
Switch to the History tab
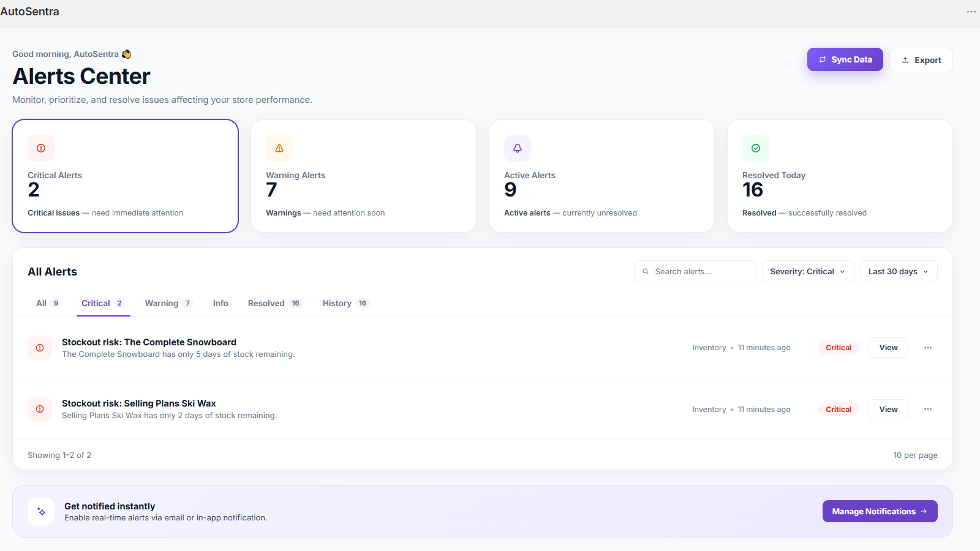[x=345, y=303]
